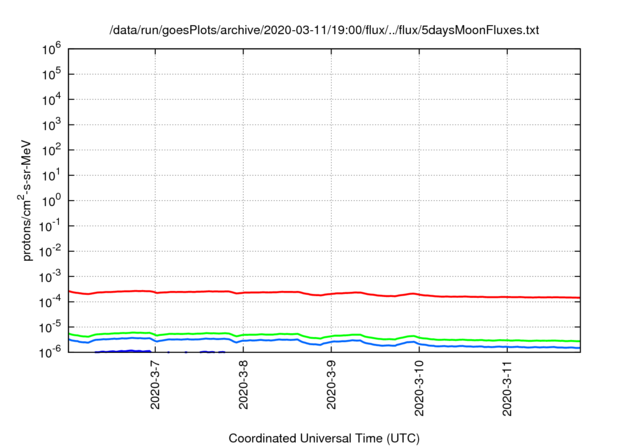640x448 pixels.
Task: Click the dark blue dashed segment at plot bottom
Action: (122, 351)
